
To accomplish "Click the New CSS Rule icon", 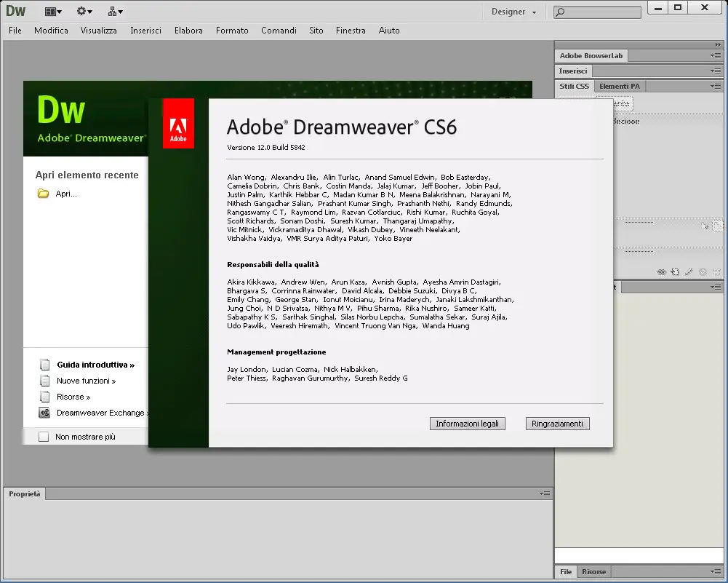I will click(675, 272).
